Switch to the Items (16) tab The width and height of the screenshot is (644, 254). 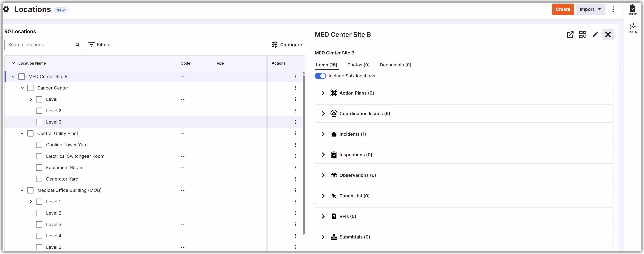click(326, 65)
